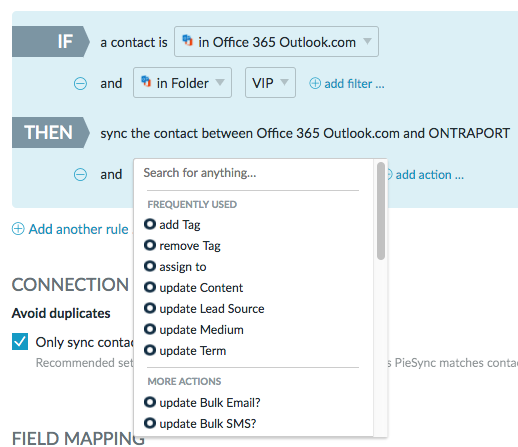
Task: Select the 'update Bulk SMS?' action
Action: click(200, 424)
